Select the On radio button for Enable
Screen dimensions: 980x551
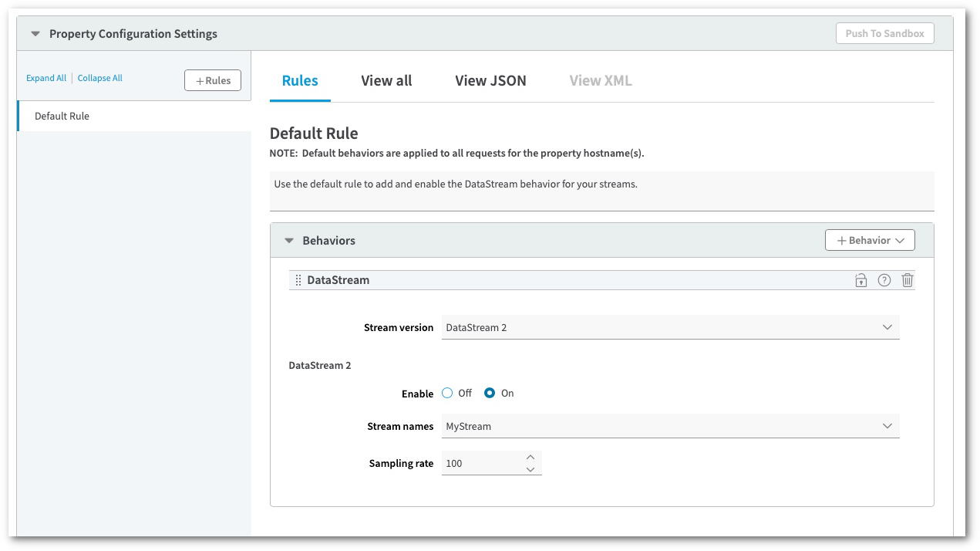pyautogui.click(x=490, y=393)
